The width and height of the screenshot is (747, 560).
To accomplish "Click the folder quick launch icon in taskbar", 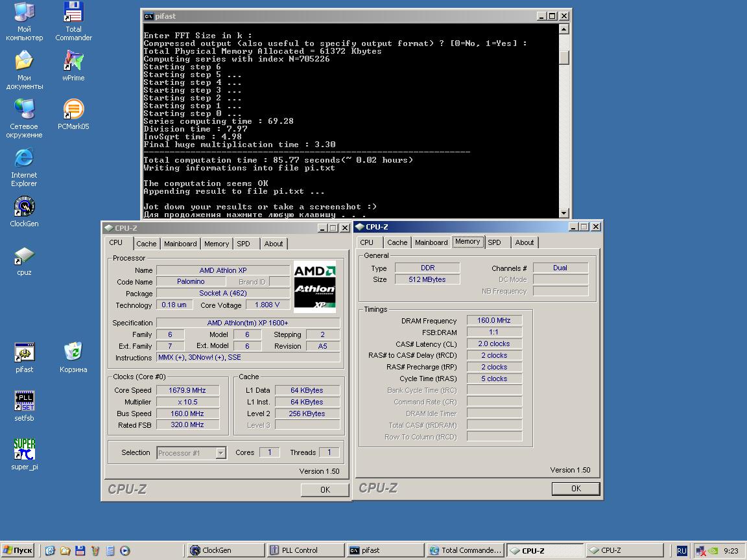I will [65, 550].
